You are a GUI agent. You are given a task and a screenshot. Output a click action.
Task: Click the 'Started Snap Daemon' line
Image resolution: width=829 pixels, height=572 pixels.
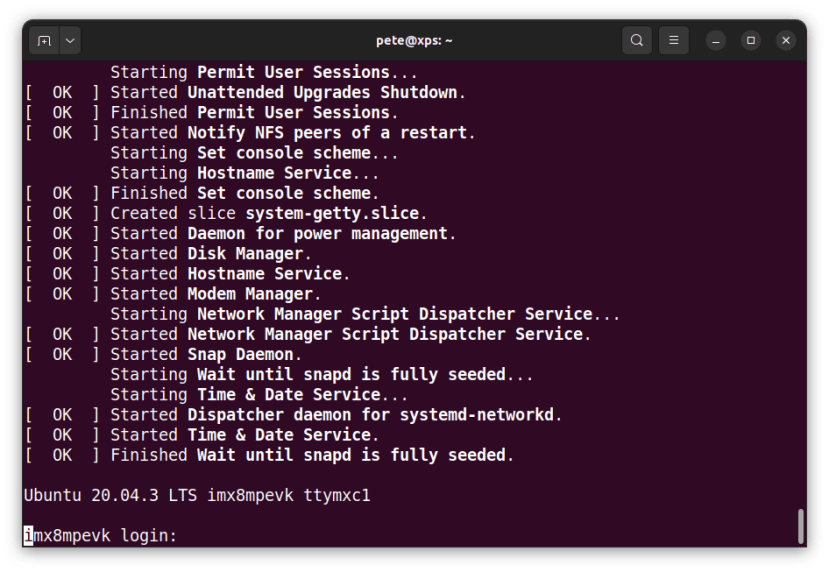click(206, 354)
